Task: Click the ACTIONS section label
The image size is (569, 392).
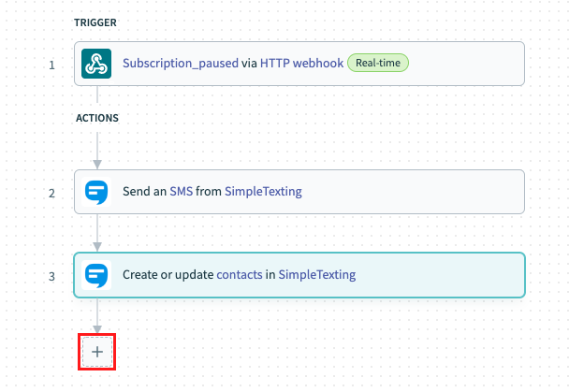Action: (97, 118)
